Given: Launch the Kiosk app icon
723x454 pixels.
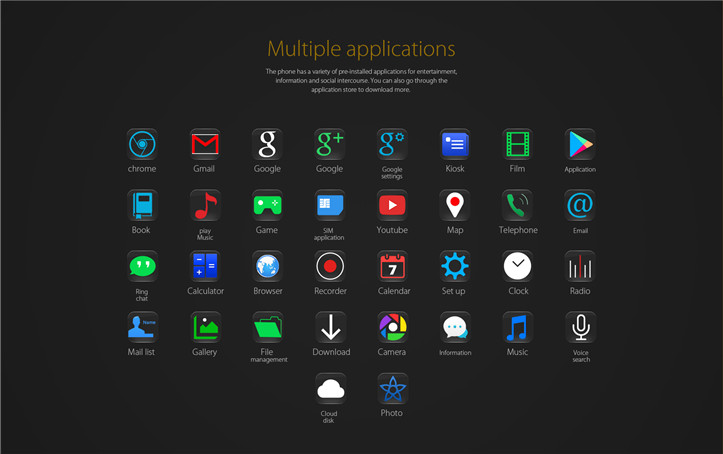Looking at the screenshot, I should pos(455,144).
